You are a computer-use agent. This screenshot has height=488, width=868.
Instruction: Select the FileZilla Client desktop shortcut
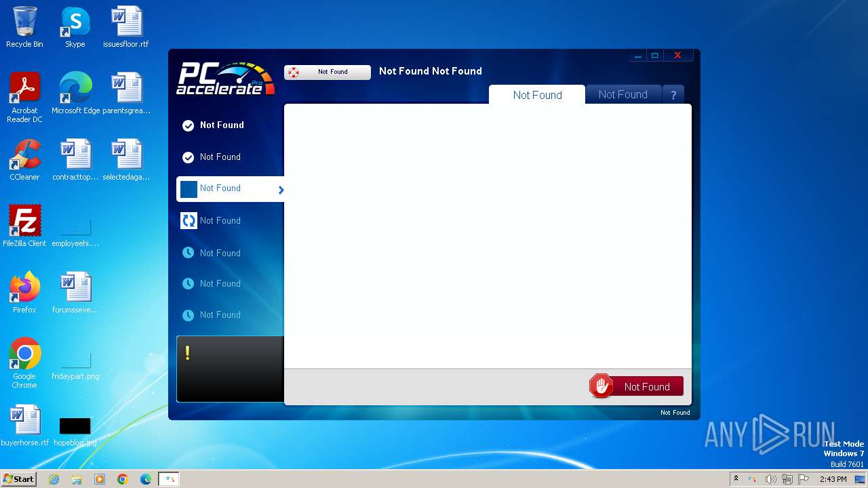24,227
